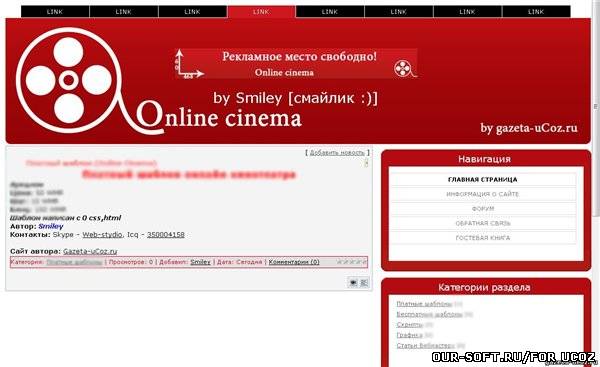
Task: Open the red highlighted LINK tab
Action: click(x=261, y=11)
